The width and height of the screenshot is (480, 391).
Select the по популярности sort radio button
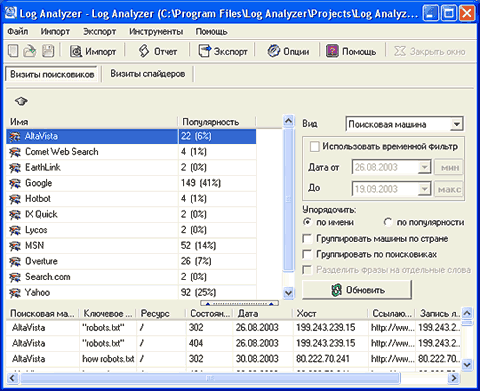click(388, 222)
